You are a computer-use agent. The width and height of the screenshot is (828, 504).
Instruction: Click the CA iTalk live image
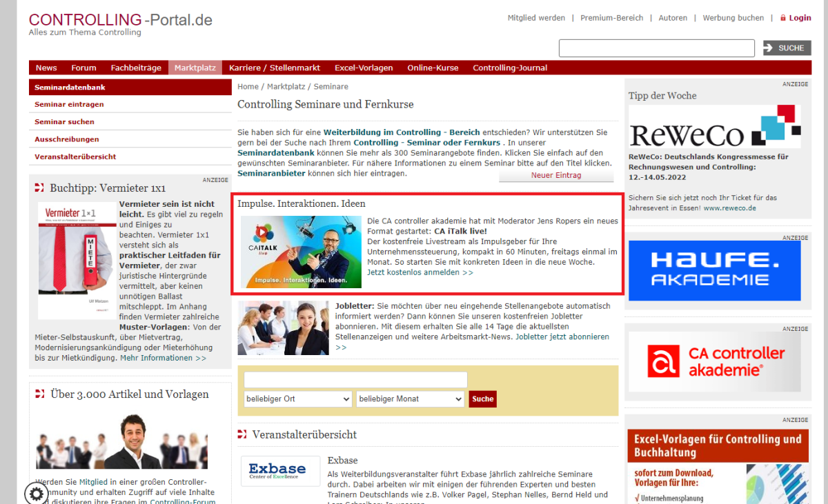coord(301,252)
